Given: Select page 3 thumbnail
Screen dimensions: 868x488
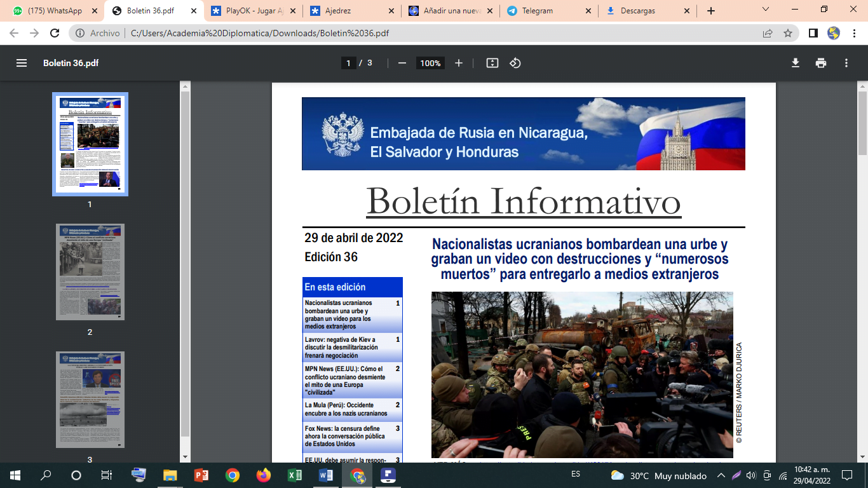Looking at the screenshot, I should tap(90, 399).
